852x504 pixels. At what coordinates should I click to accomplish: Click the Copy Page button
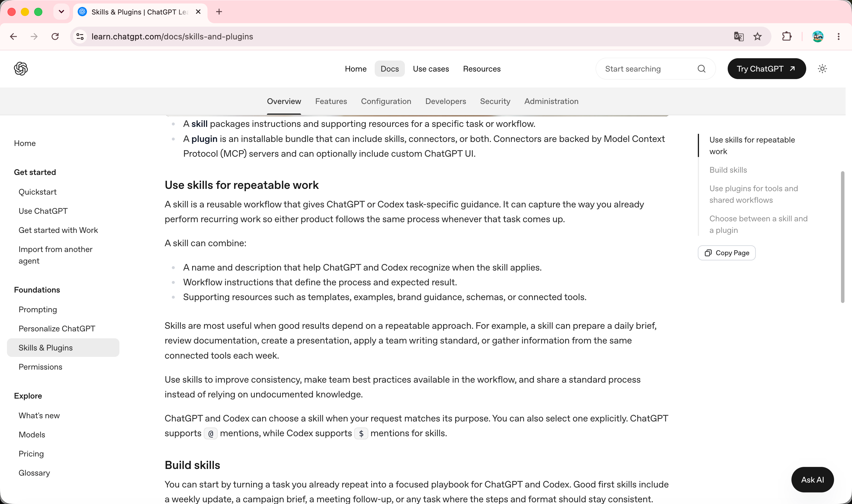click(x=727, y=253)
